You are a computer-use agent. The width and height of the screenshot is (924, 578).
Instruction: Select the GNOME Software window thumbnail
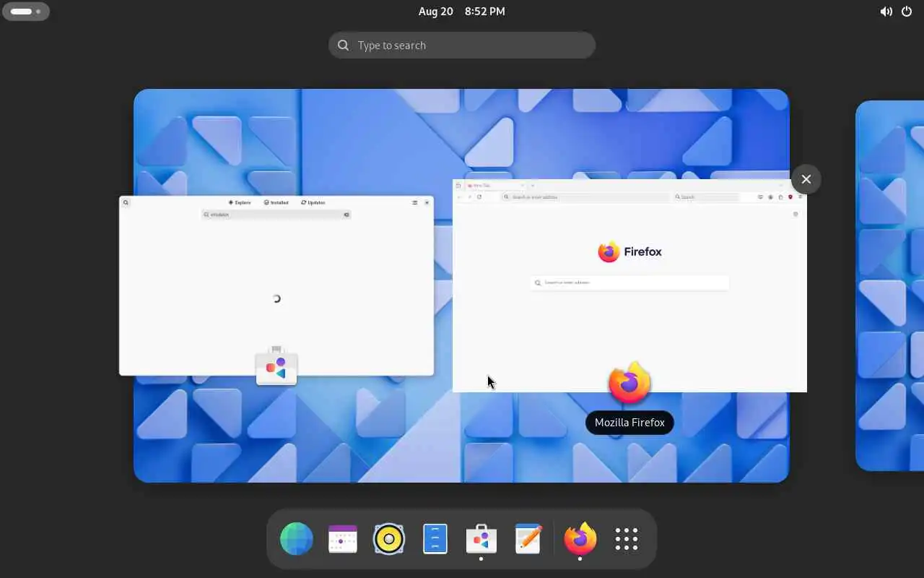point(276,285)
